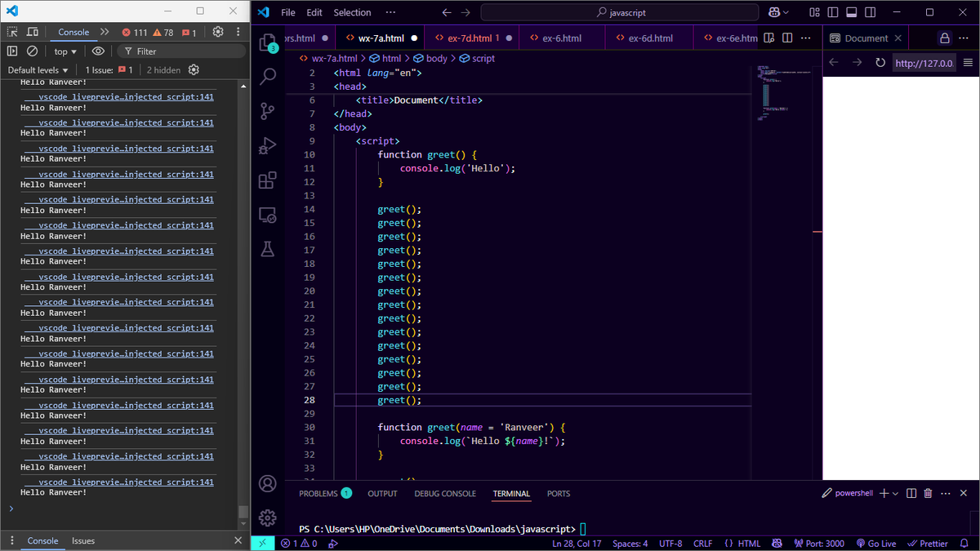Toggle the bottom panel layout icon

click(x=851, y=12)
